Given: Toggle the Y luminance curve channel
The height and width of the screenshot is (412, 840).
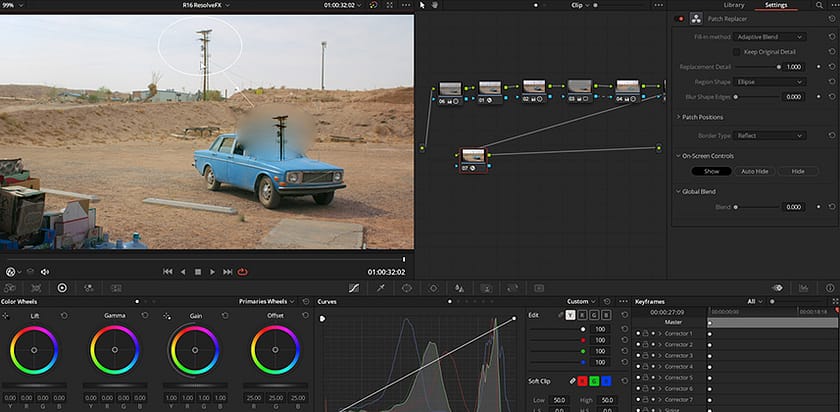Looking at the screenshot, I should (571, 315).
